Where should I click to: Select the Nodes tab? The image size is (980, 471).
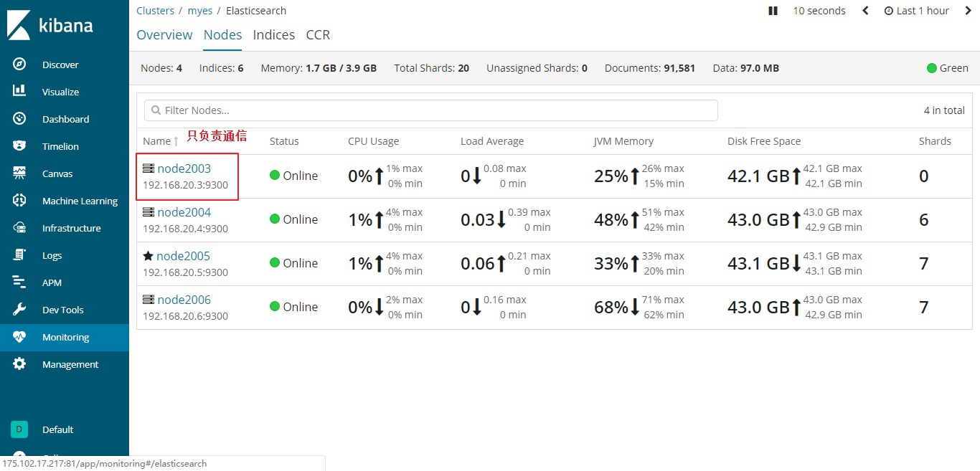pos(222,34)
